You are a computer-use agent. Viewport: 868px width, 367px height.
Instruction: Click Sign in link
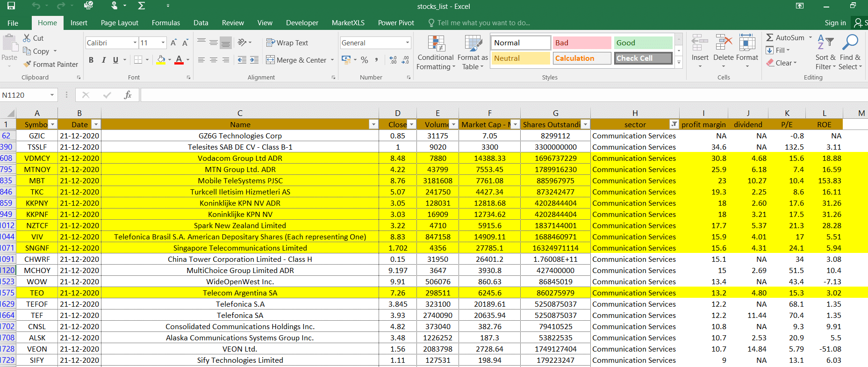click(x=835, y=23)
